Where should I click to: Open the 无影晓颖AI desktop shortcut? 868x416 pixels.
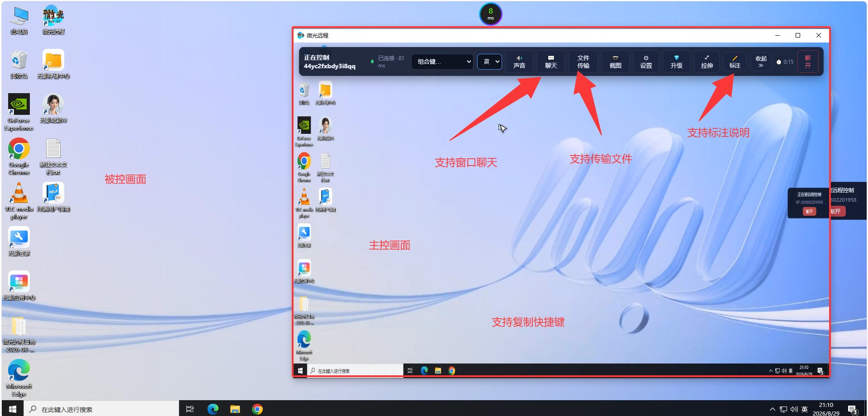(53, 109)
